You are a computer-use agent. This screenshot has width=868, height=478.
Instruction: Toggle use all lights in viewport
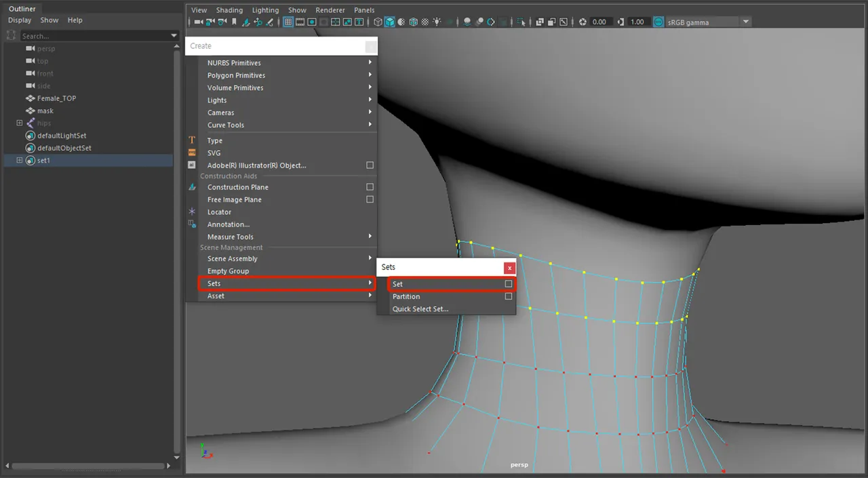click(437, 22)
